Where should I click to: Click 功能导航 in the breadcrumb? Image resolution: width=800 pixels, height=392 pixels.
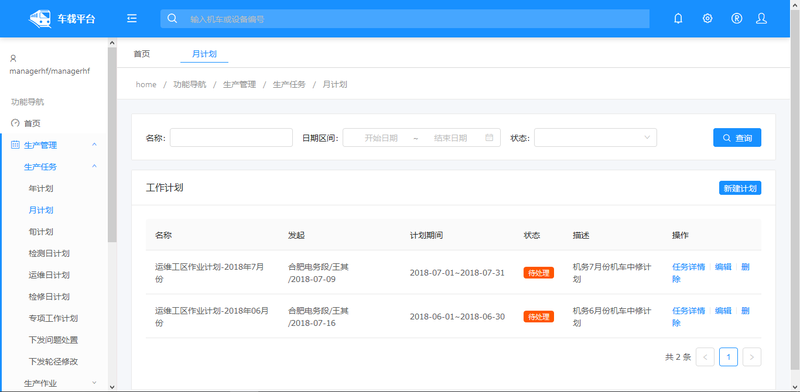(x=190, y=84)
